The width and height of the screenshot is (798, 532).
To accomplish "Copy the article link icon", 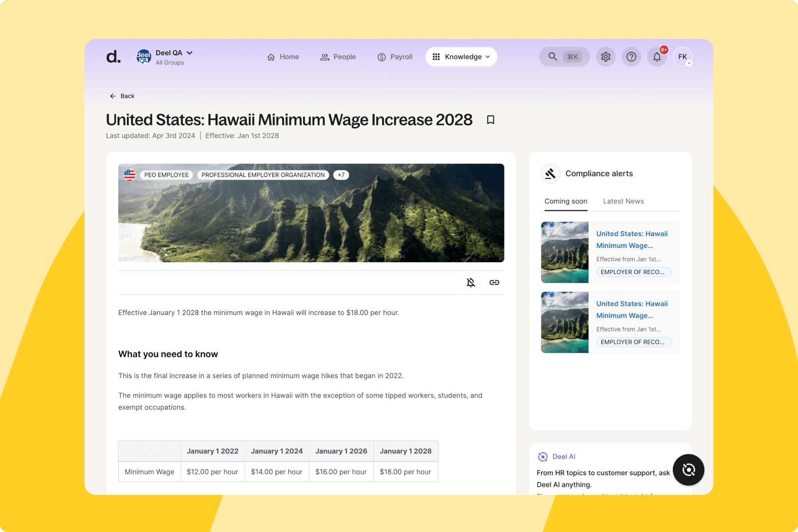I will coord(494,283).
